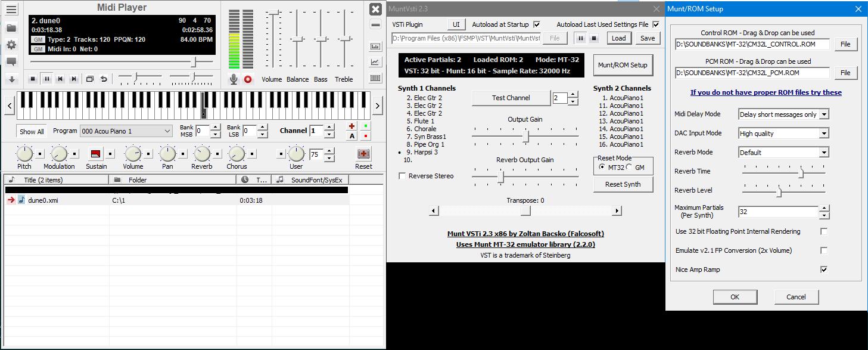Skip to the previous track

click(x=60, y=79)
